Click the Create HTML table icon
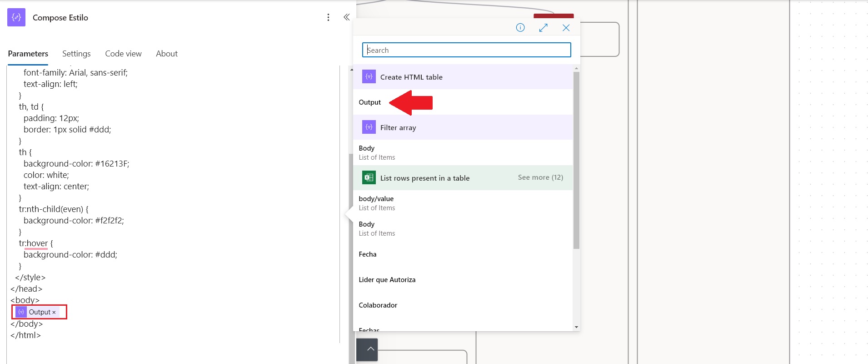868x364 pixels. (369, 77)
